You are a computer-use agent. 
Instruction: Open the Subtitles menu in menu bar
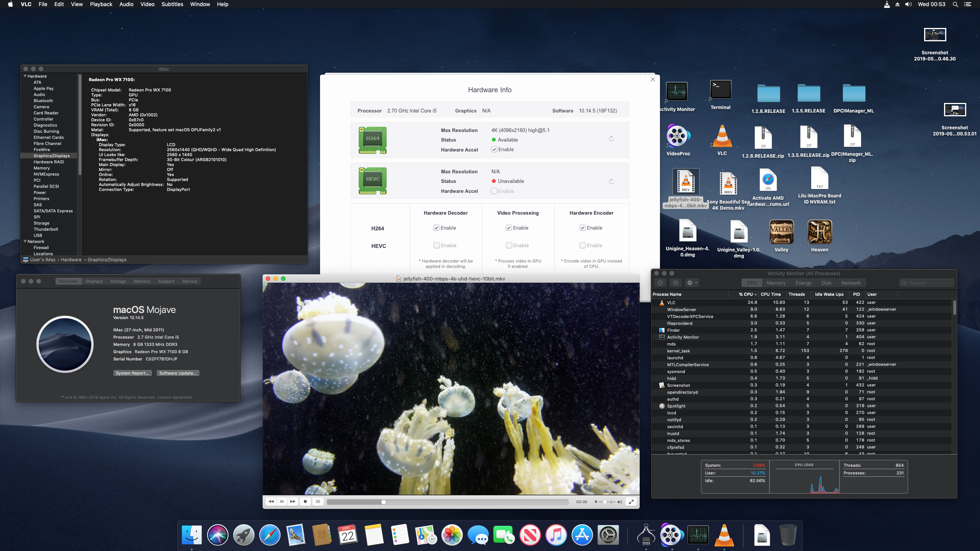172,4
